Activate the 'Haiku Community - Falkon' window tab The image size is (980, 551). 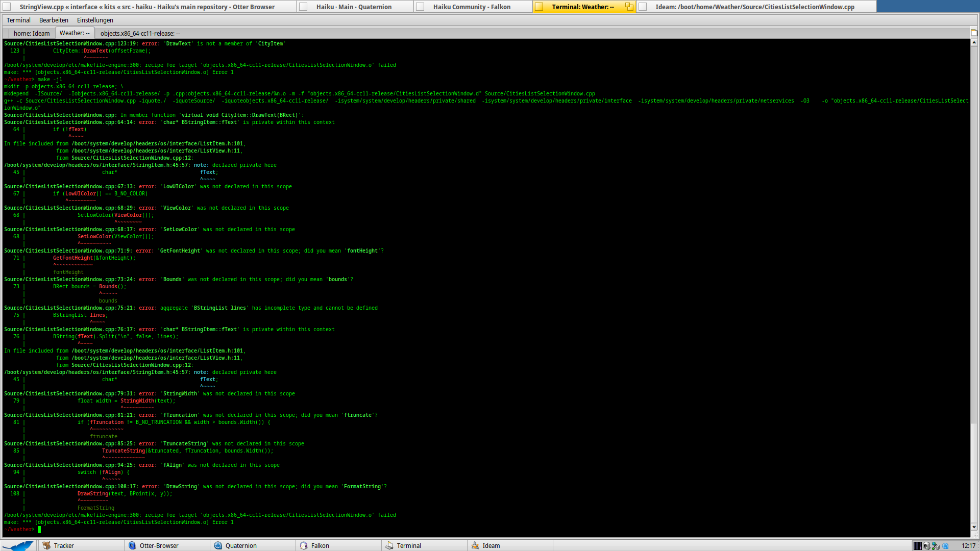coord(472,7)
